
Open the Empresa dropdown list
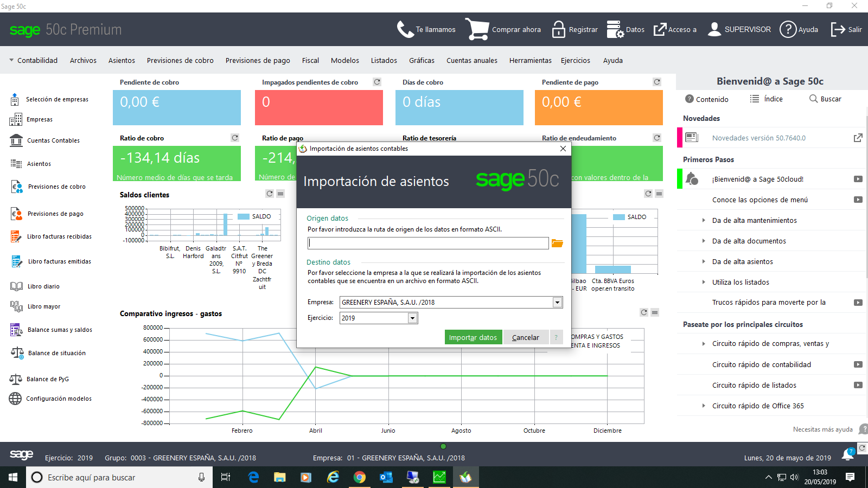(557, 303)
